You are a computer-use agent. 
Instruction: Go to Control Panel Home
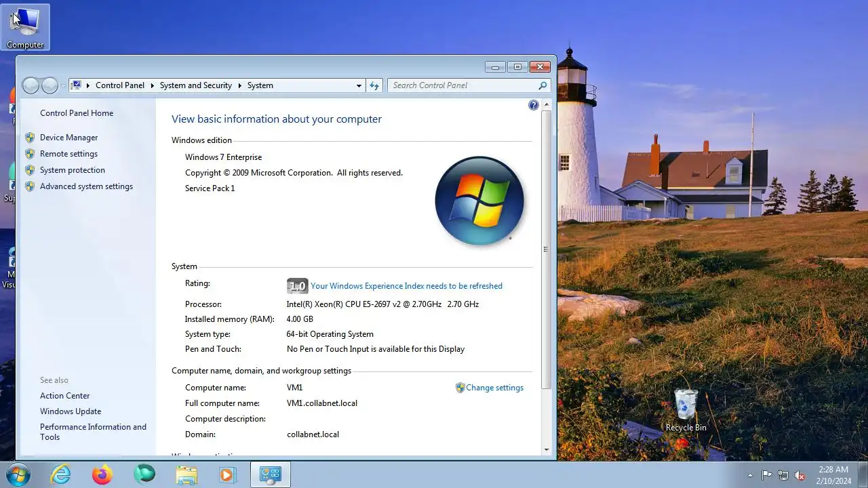(x=77, y=113)
